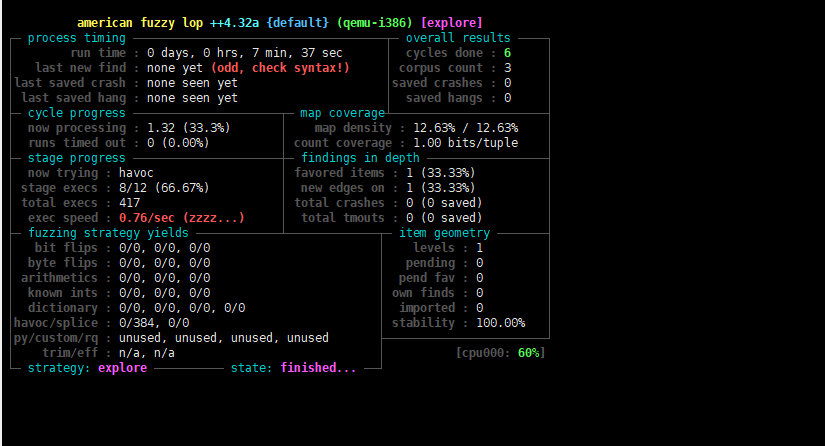Click the corpus count value '3'

coord(507,68)
